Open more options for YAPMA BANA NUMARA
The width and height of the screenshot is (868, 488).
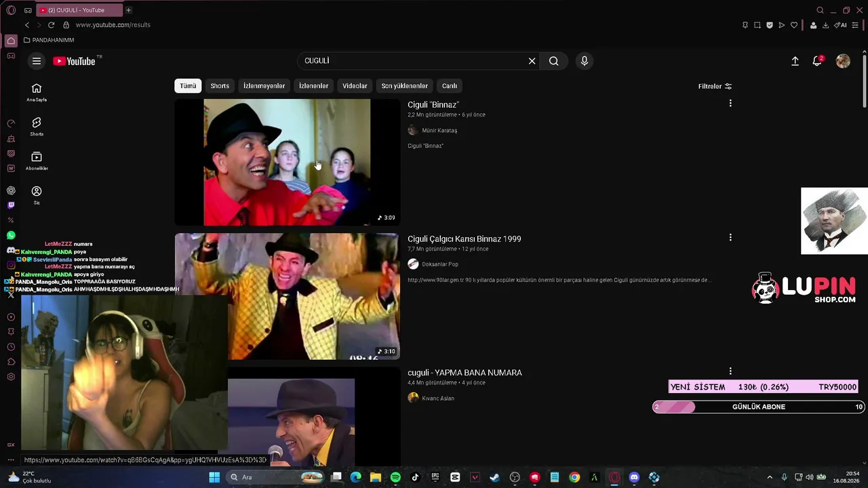[730, 371]
